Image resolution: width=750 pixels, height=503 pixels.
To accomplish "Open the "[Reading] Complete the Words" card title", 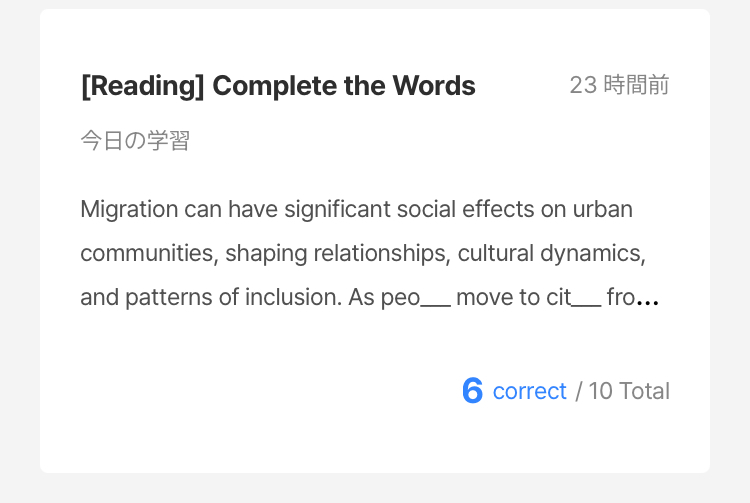I will 277,86.
